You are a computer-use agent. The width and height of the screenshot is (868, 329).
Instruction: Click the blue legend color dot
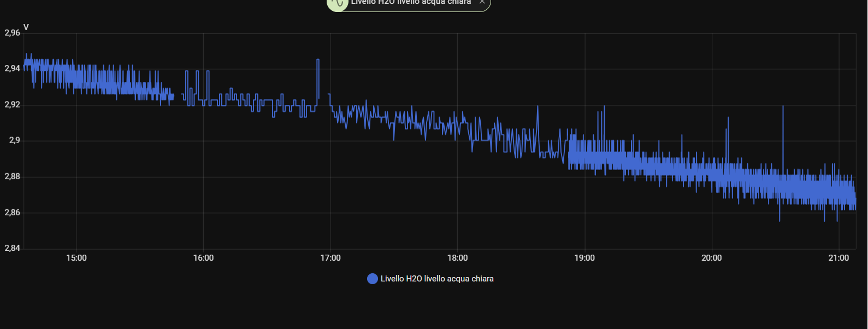tap(373, 279)
